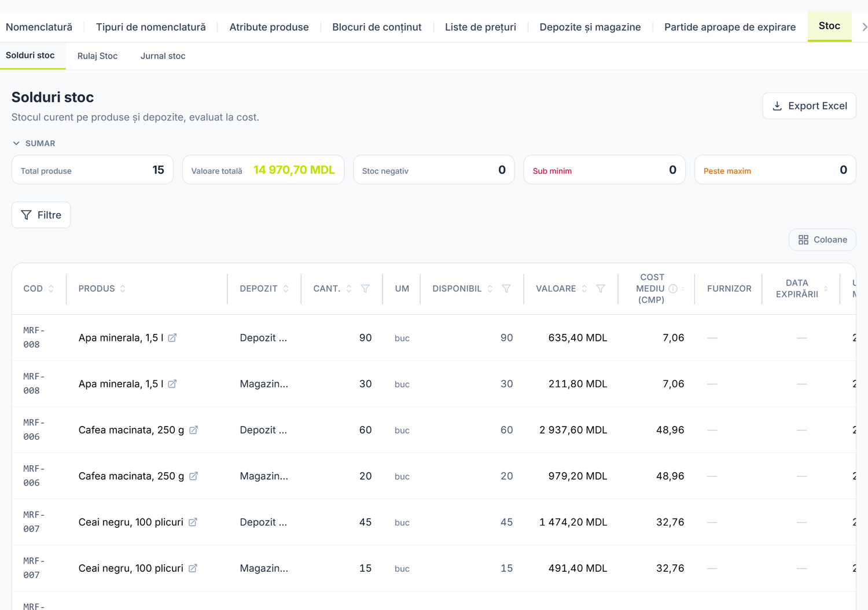Go to Liste de prețuri section
868x610 pixels.
[480, 27]
